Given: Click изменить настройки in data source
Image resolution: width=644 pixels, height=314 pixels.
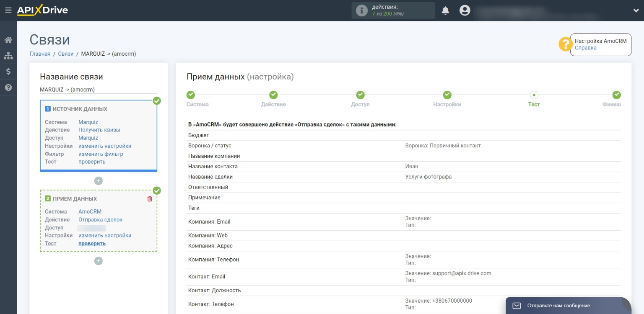Looking at the screenshot, I should pyautogui.click(x=105, y=146).
